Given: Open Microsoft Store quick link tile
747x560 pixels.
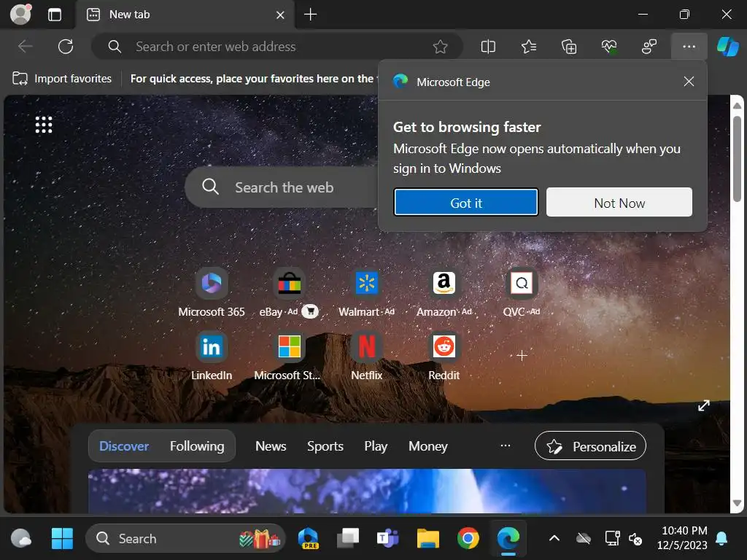Looking at the screenshot, I should click(x=289, y=356).
